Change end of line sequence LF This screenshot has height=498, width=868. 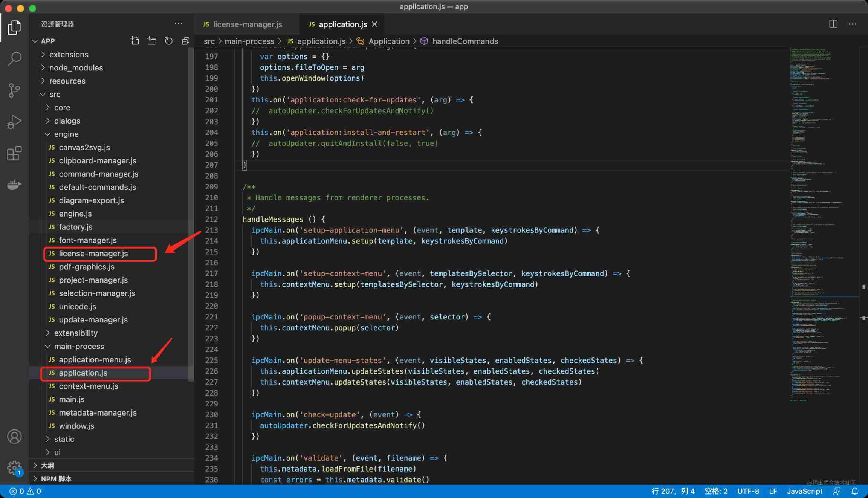tap(773, 491)
